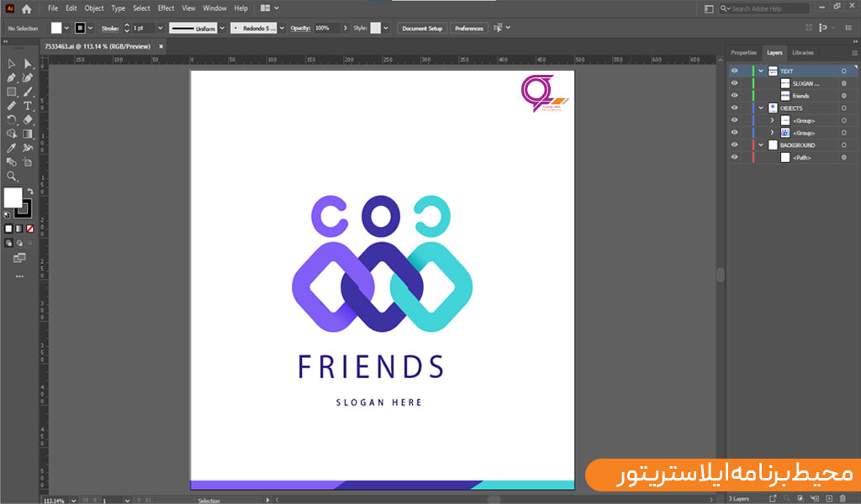Hide the TEXT layer
Image resolution: width=861 pixels, height=504 pixels.
tap(734, 71)
